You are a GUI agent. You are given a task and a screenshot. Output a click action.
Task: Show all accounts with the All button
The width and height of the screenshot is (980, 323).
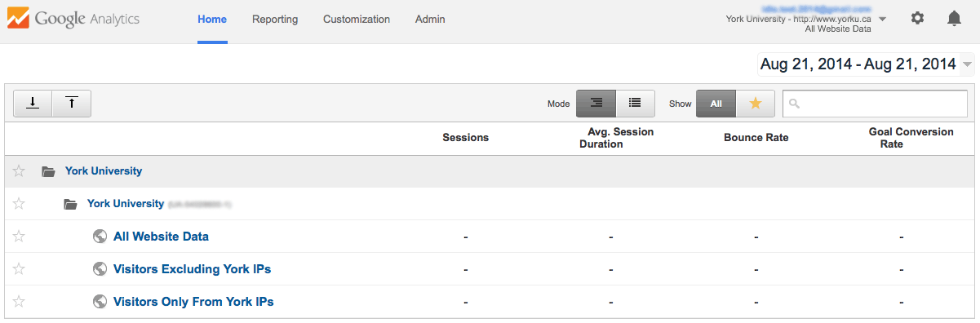click(716, 104)
